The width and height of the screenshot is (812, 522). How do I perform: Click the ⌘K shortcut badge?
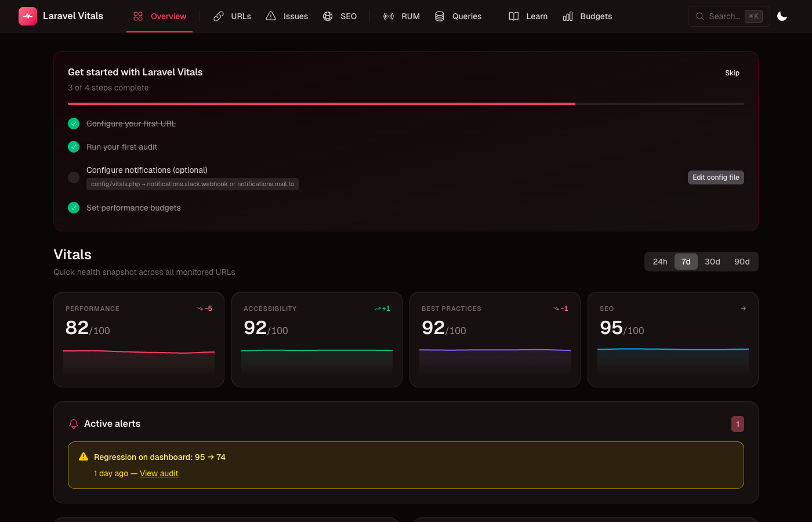[x=753, y=16]
